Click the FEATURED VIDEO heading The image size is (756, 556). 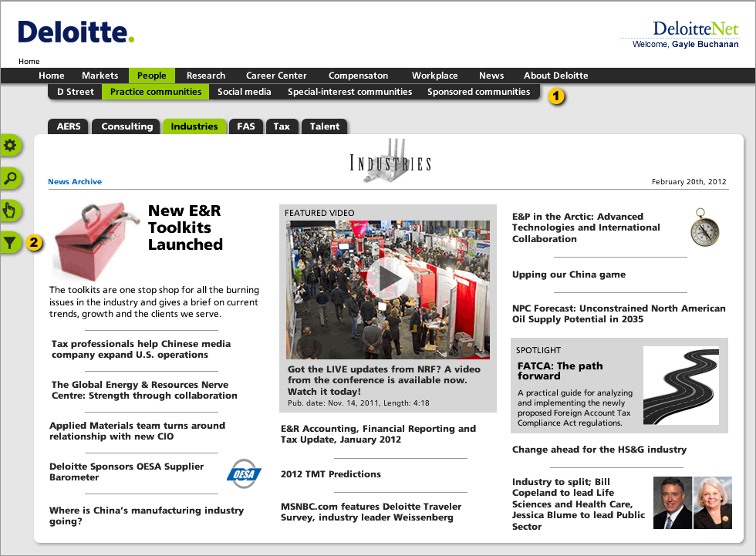coord(319,213)
